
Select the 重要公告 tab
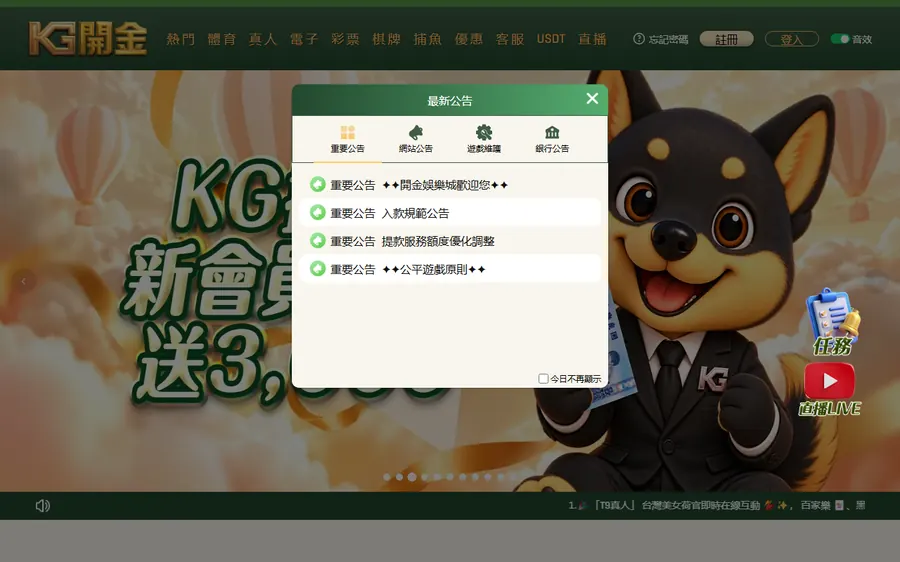[347, 139]
